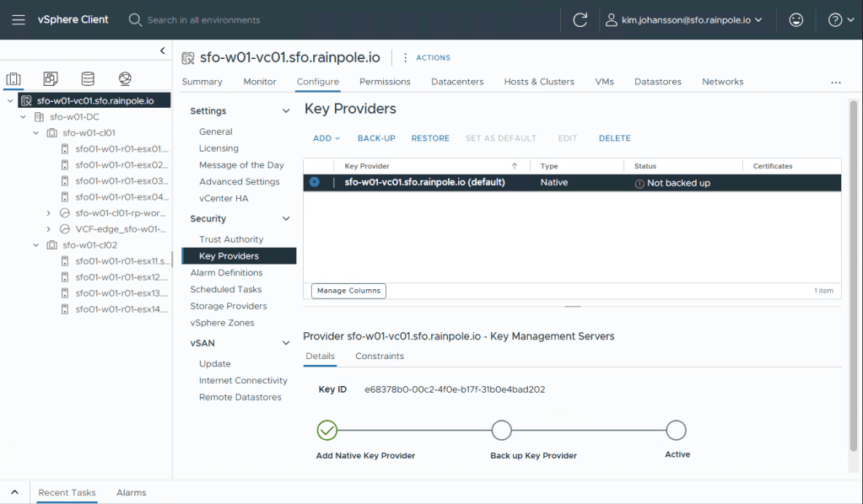The height and width of the screenshot is (504, 863).
Task: Switch to the Permissions tab
Action: (385, 82)
